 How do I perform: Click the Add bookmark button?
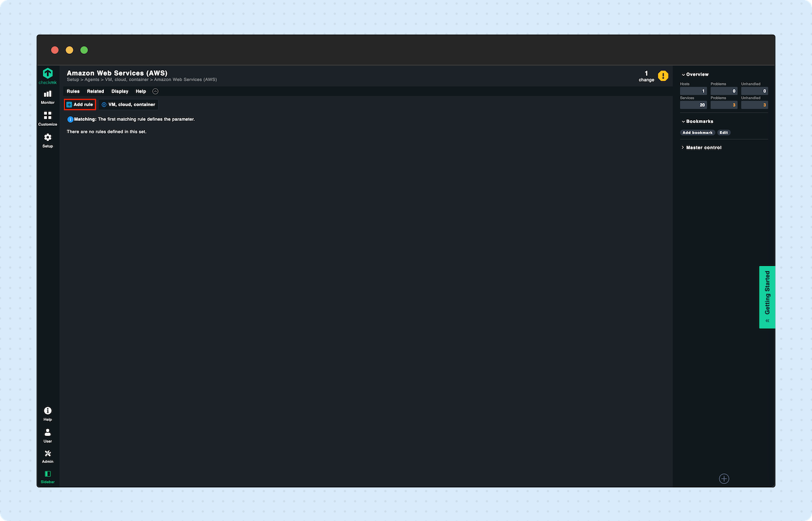tap(697, 133)
